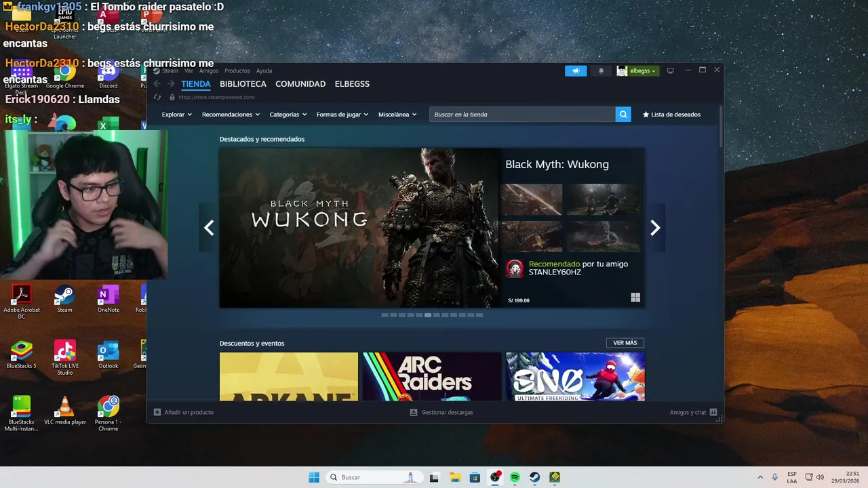Click the Windows taskbar Buscar search box

pos(374,477)
